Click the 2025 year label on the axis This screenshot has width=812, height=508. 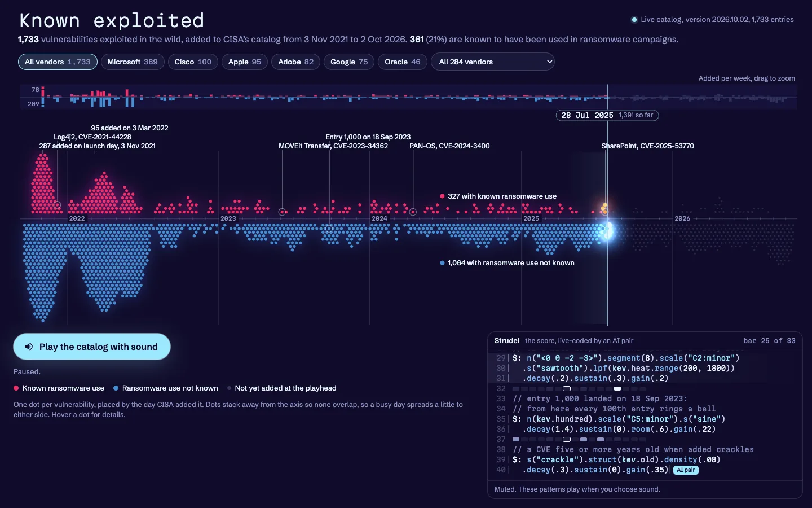pyautogui.click(x=531, y=218)
